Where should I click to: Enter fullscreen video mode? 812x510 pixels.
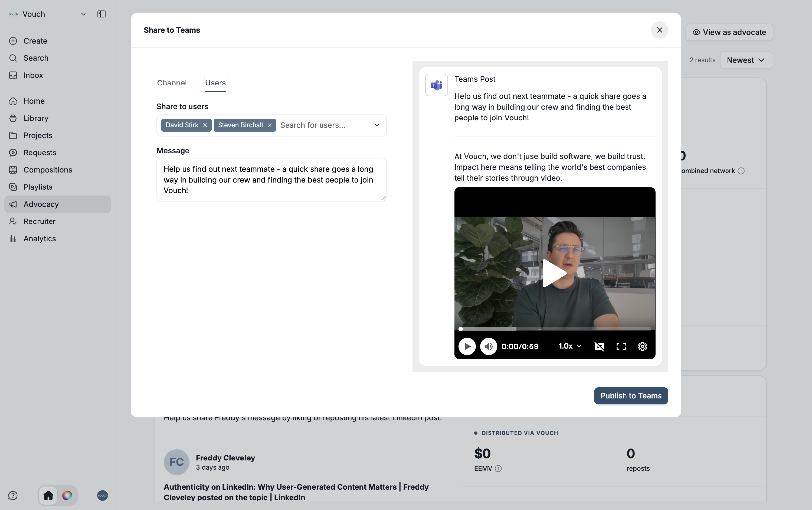click(621, 346)
